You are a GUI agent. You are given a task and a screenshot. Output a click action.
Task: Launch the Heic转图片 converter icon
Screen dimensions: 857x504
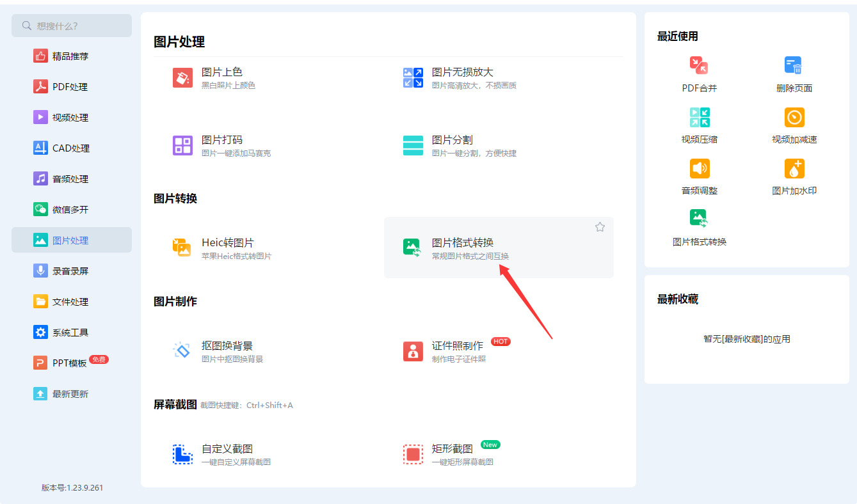[x=182, y=248]
